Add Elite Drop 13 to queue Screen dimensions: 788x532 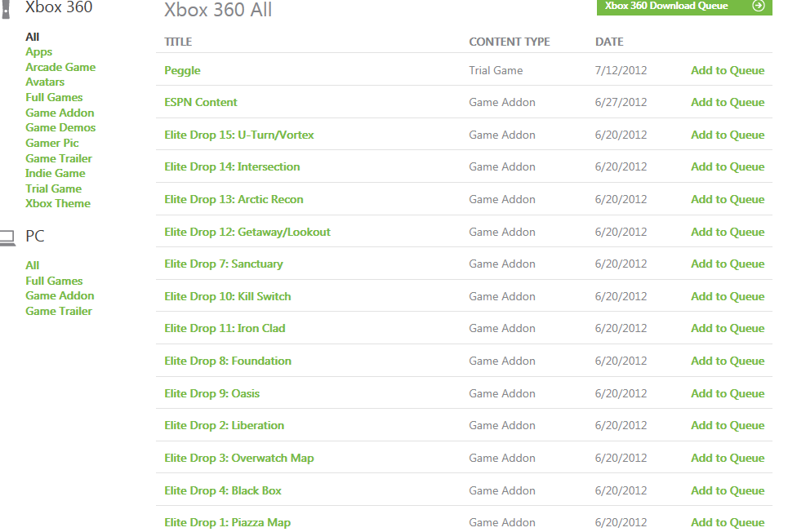728,199
